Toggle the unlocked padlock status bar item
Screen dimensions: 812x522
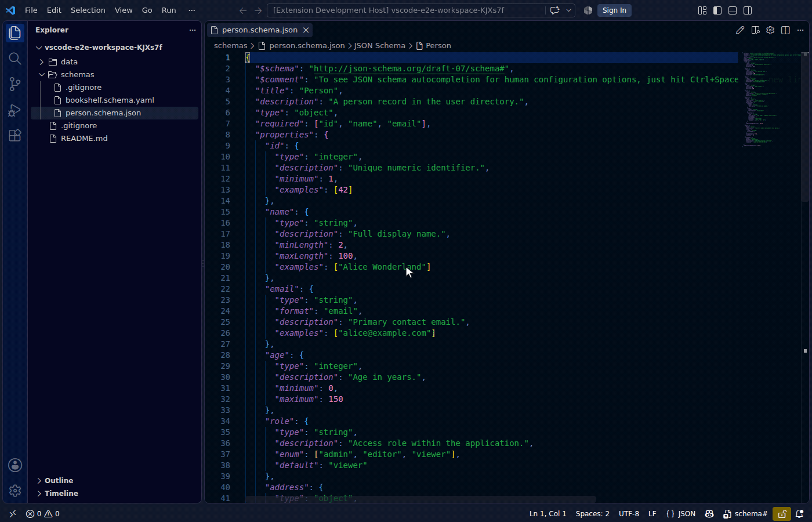(782, 514)
